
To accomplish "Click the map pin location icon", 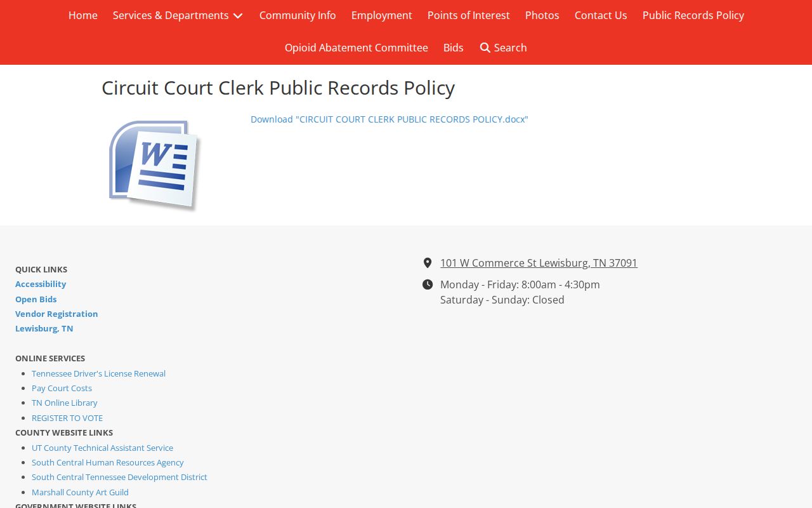I will [428, 263].
